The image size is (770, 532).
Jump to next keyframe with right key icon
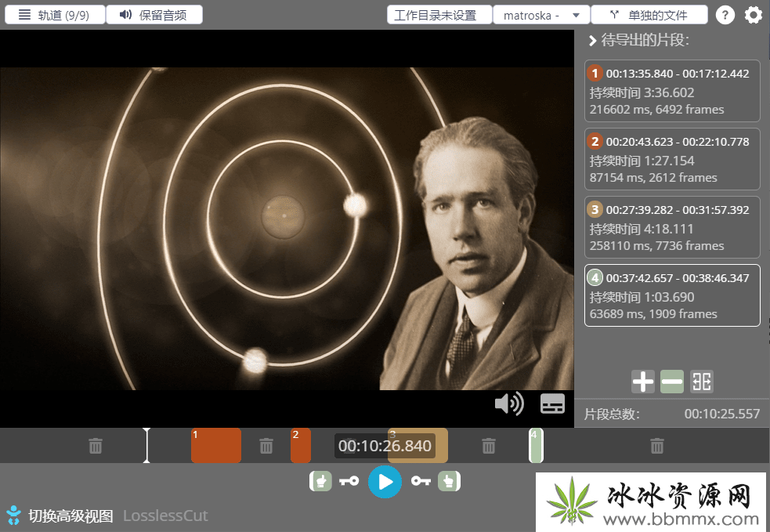[x=421, y=481]
